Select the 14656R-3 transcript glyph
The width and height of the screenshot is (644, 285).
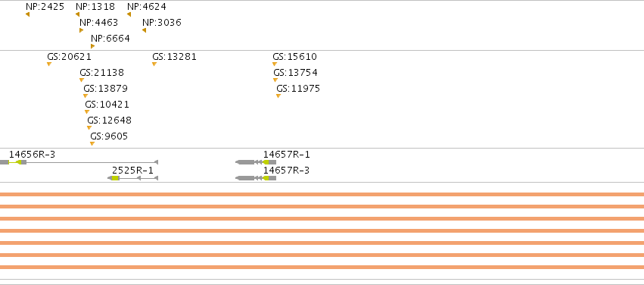[x=79, y=162]
